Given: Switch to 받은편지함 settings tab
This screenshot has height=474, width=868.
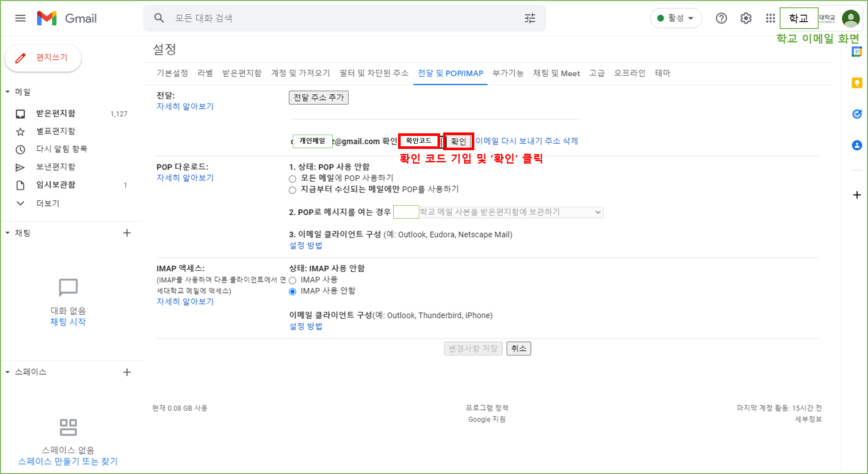Looking at the screenshot, I should click(242, 73).
